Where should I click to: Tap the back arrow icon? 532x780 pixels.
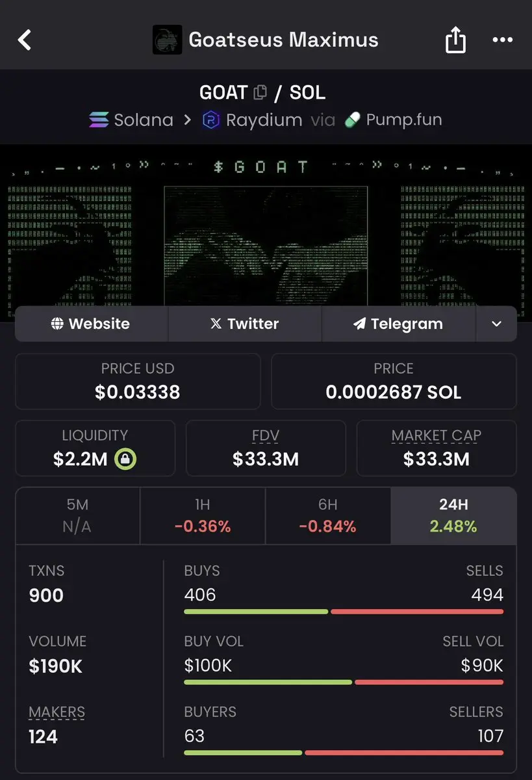25,40
